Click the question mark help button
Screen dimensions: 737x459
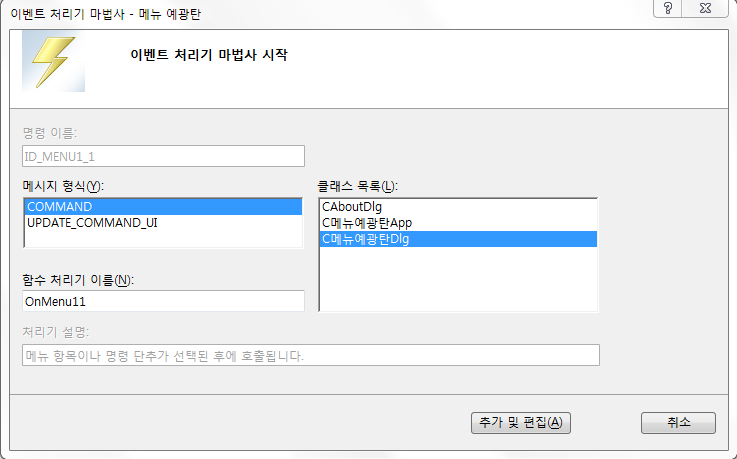pos(666,7)
